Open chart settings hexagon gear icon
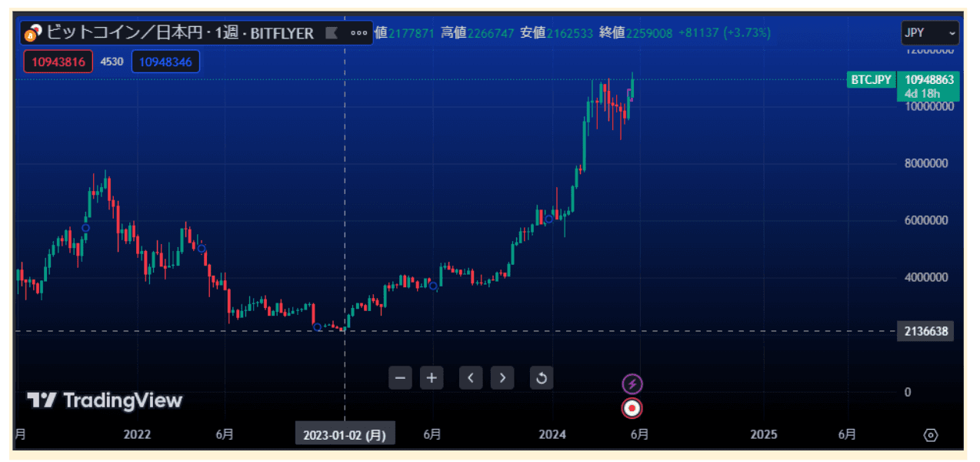The width and height of the screenshot is (980, 462). [930, 435]
